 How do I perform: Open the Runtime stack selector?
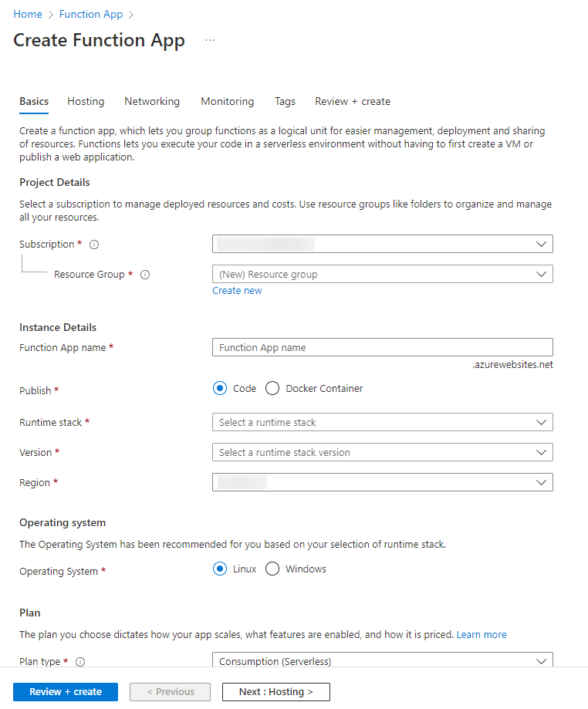point(382,422)
